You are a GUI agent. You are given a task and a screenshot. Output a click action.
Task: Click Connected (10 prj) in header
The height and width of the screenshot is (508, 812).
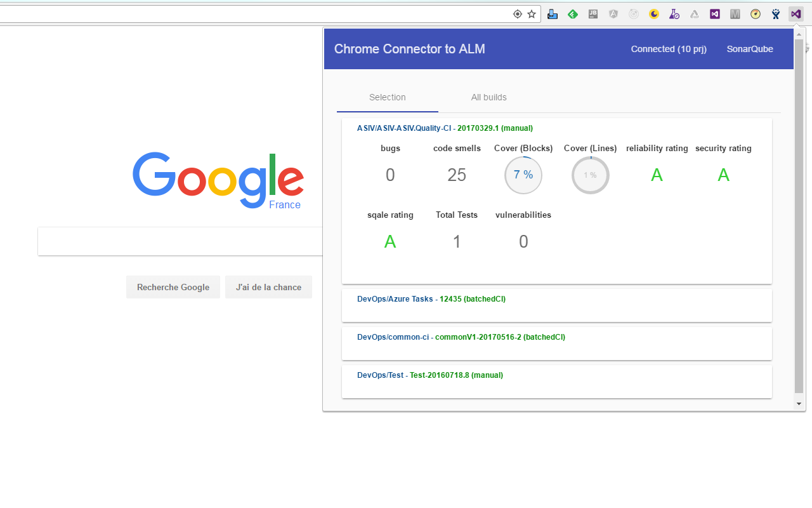click(669, 49)
